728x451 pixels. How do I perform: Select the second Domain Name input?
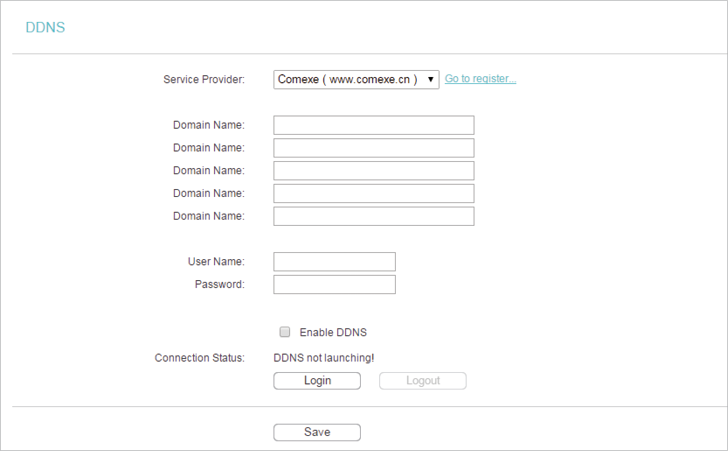pos(374,148)
